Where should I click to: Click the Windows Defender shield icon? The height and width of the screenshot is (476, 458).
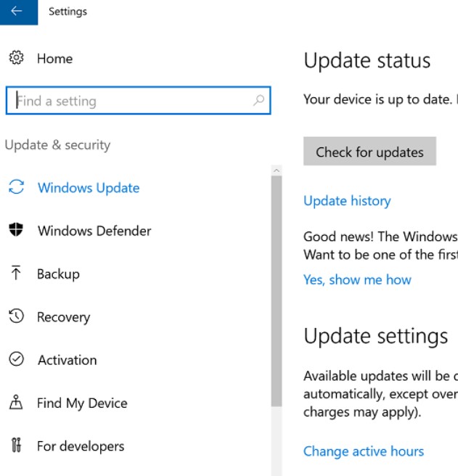(x=16, y=229)
